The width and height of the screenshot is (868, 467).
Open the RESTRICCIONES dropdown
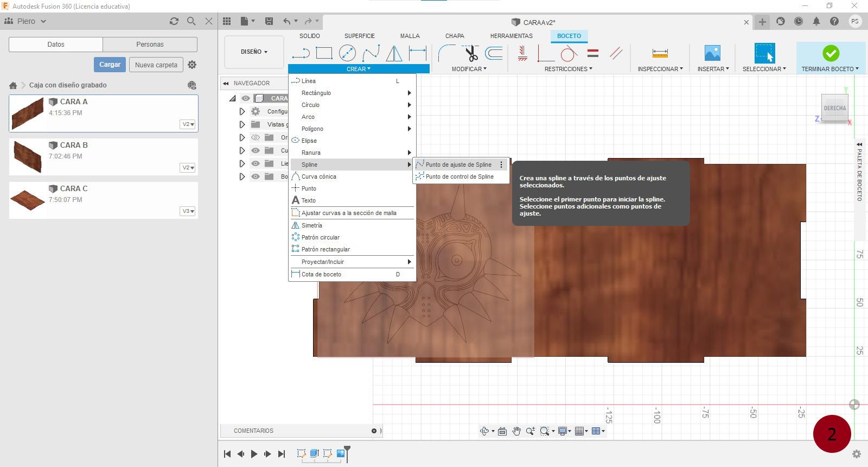click(569, 69)
